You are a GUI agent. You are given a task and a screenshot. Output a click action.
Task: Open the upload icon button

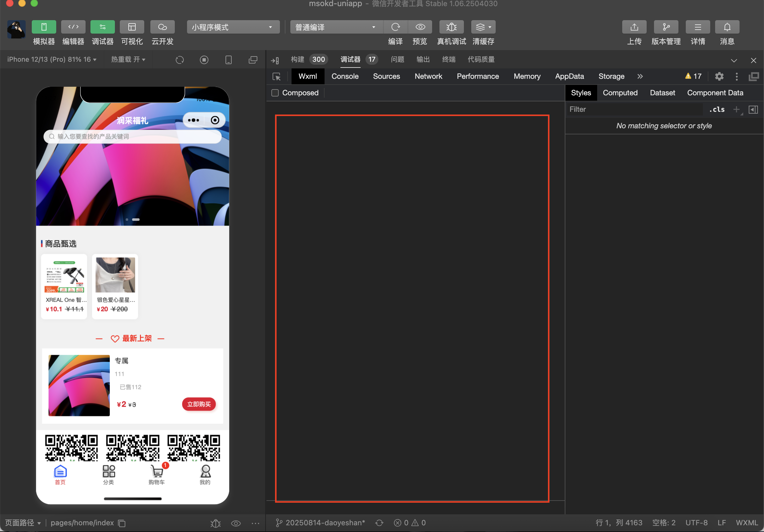coord(634,27)
